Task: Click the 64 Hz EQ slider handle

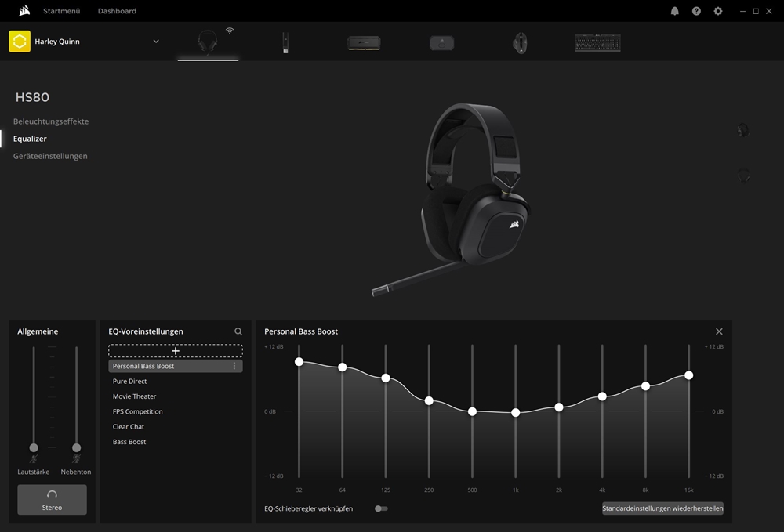Action: [x=343, y=367]
